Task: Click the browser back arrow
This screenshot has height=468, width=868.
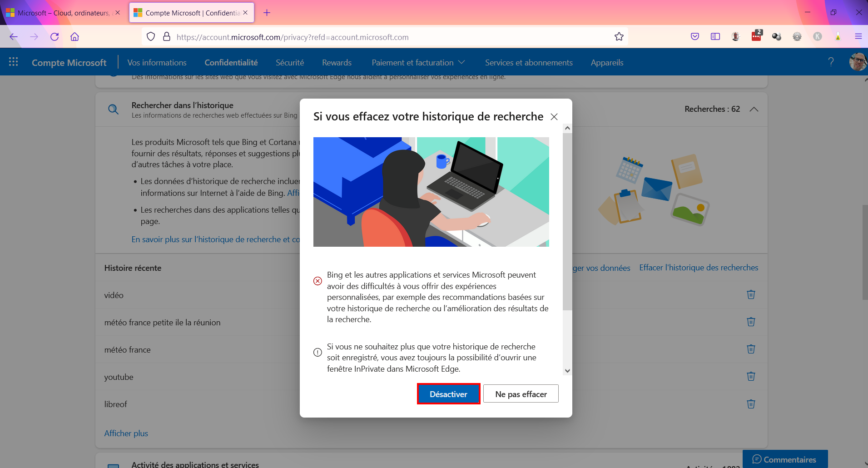Action: (14, 37)
